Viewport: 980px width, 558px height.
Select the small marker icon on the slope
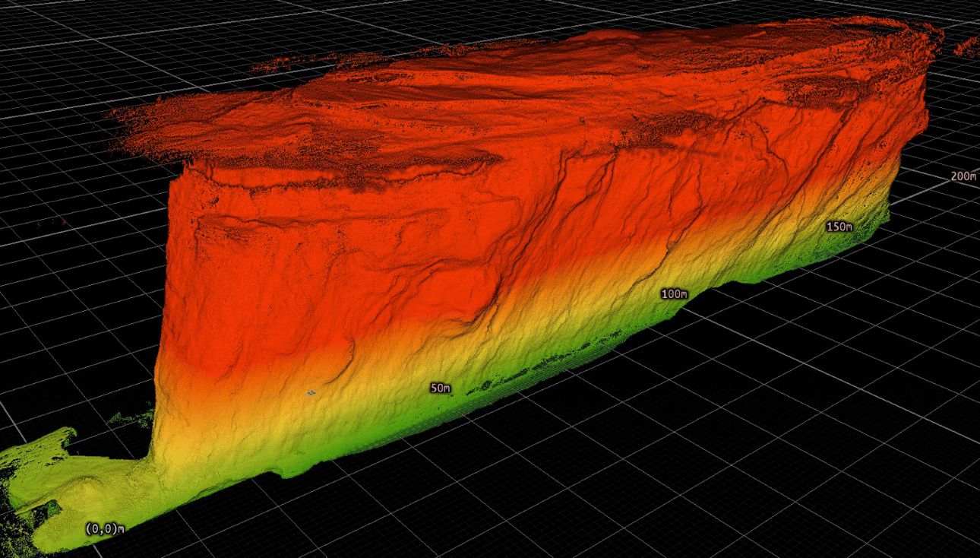(x=311, y=392)
